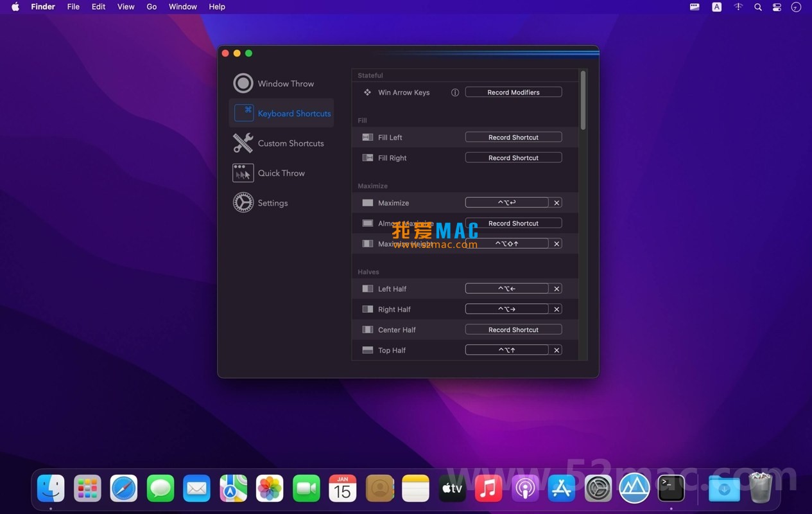The width and height of the screenshot is (812, 514).
Task: Open the Finder menu
Action: coord(43,6)
